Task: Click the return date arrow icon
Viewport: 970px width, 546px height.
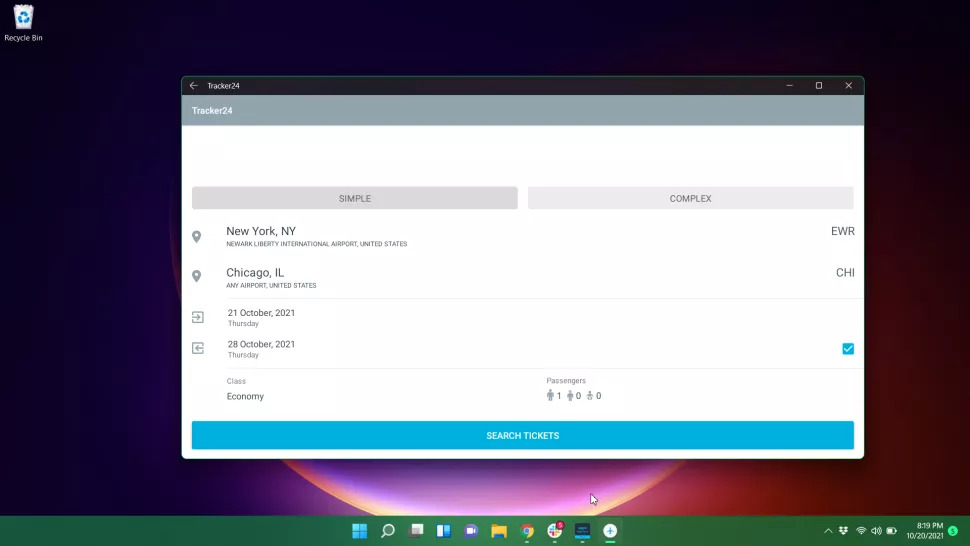Action: point(198,348)
